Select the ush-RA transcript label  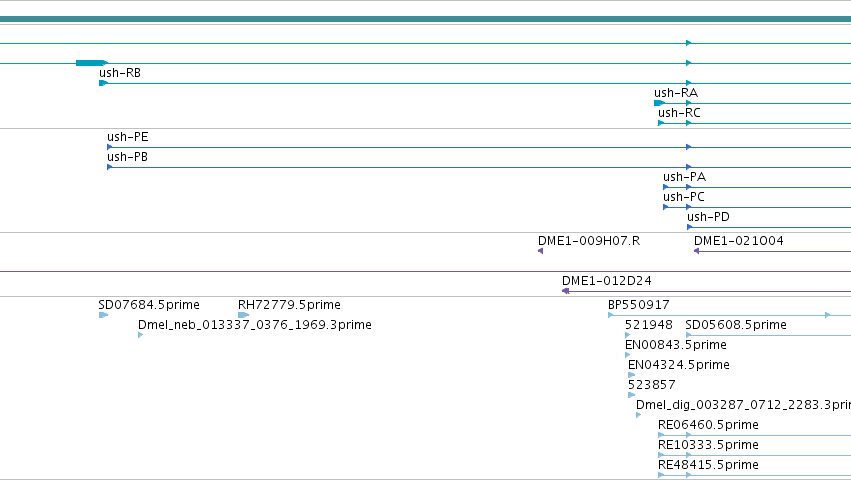pos(676,93)
